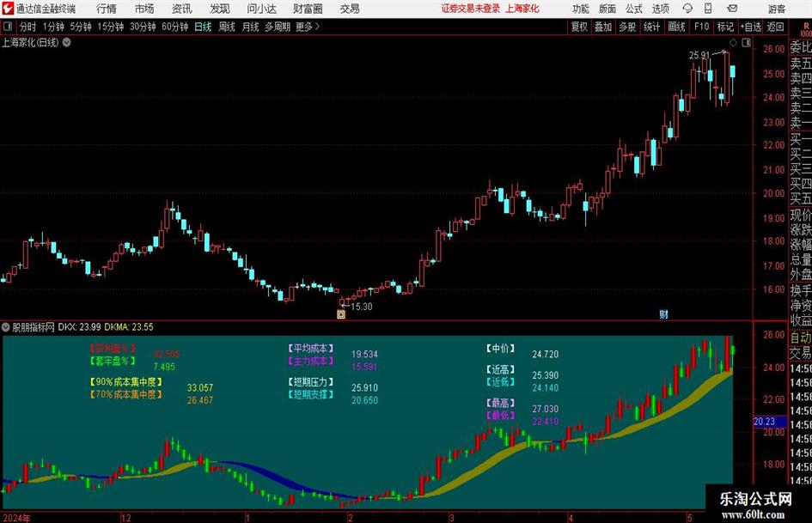Open the 版面 menu

[607, 9]
